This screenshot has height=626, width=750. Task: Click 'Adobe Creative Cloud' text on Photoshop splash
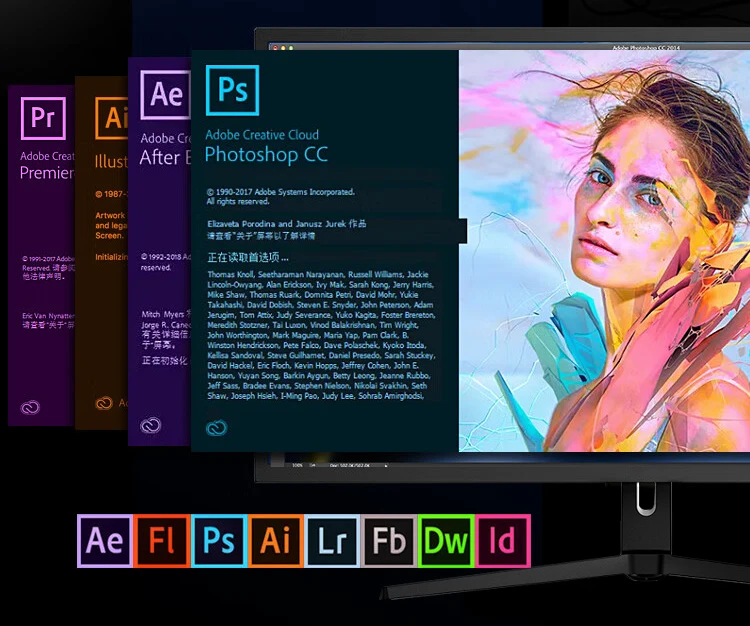click(262, 135)
